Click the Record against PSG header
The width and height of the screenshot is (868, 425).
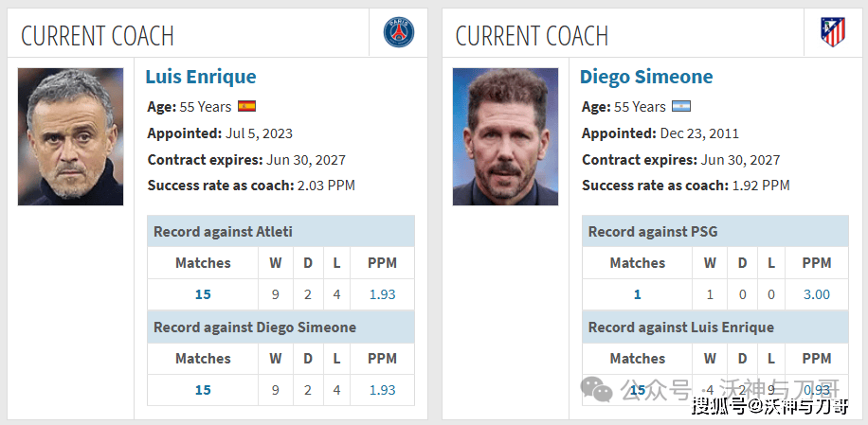(651, 232)
